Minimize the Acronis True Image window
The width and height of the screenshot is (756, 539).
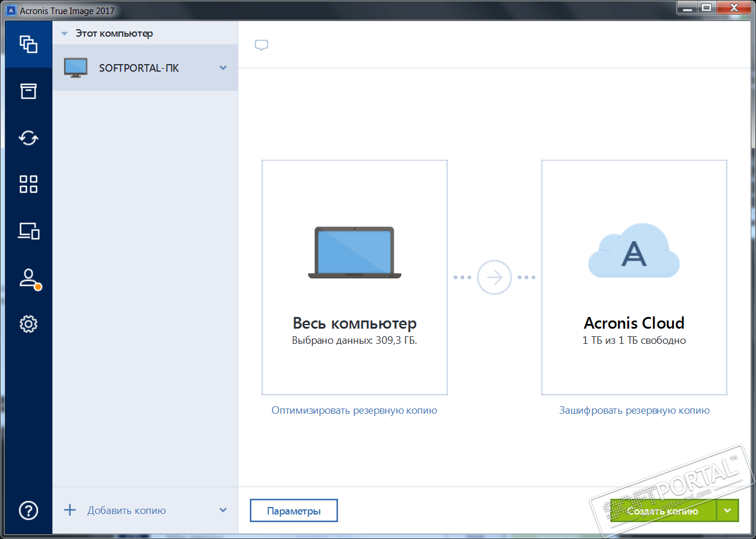(x=687, y=8)
